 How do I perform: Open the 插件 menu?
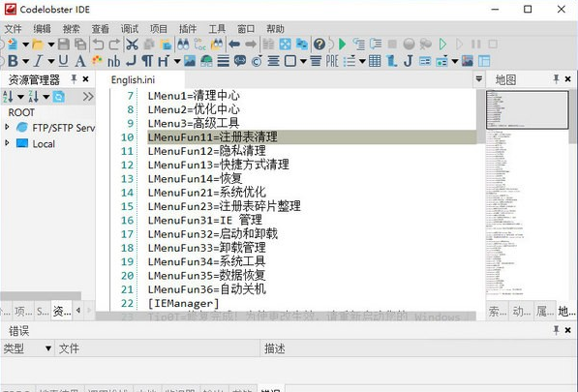(x=188, y=29)
